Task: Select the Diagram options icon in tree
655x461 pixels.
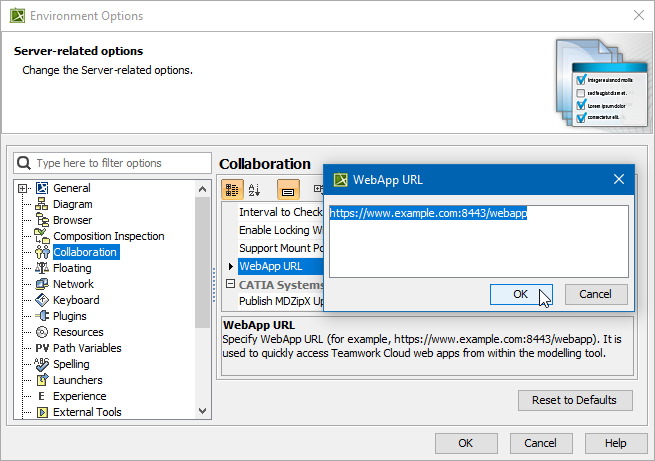Action: pos(42,204)
